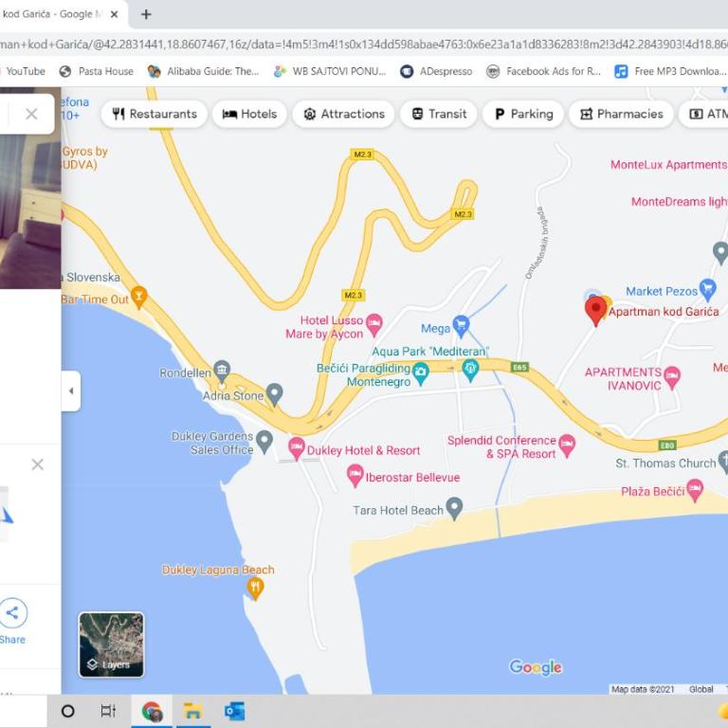Open Outlook from the taskbar
The image size is (728, 728).
click(x=234, y=711)
